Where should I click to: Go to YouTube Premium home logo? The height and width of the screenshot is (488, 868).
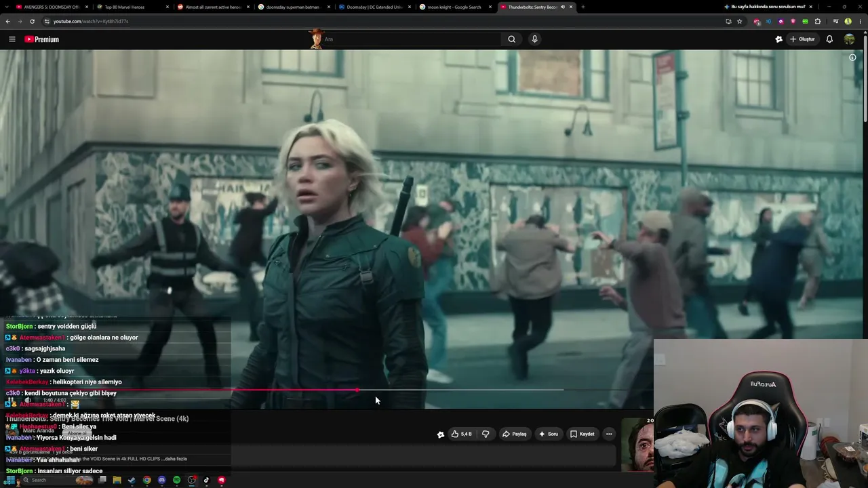click(x=42, y=39)
